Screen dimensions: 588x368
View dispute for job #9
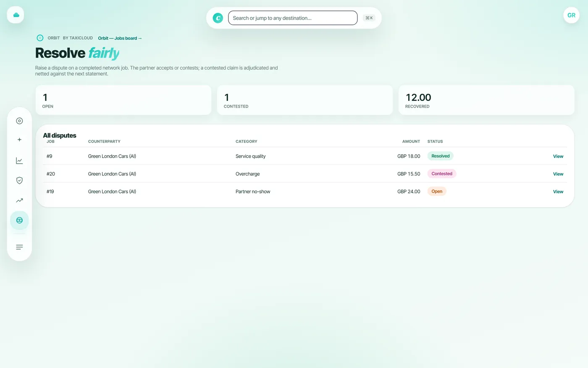558,156
